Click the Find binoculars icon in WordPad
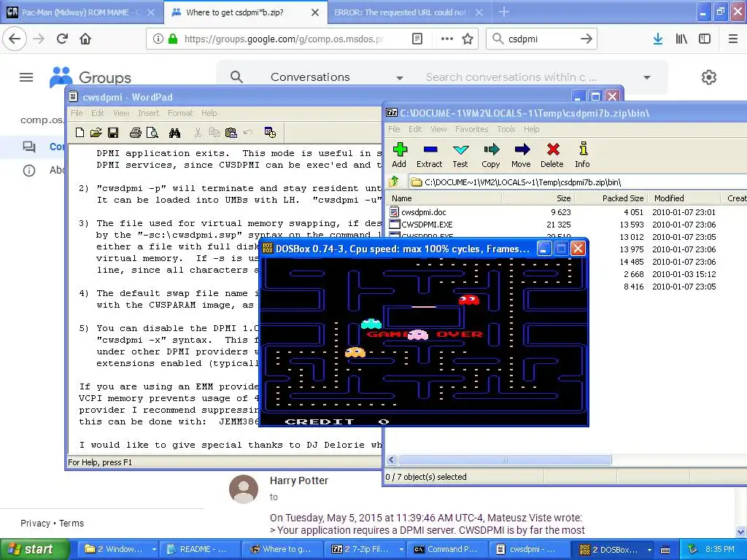 (x=174, y=133)
